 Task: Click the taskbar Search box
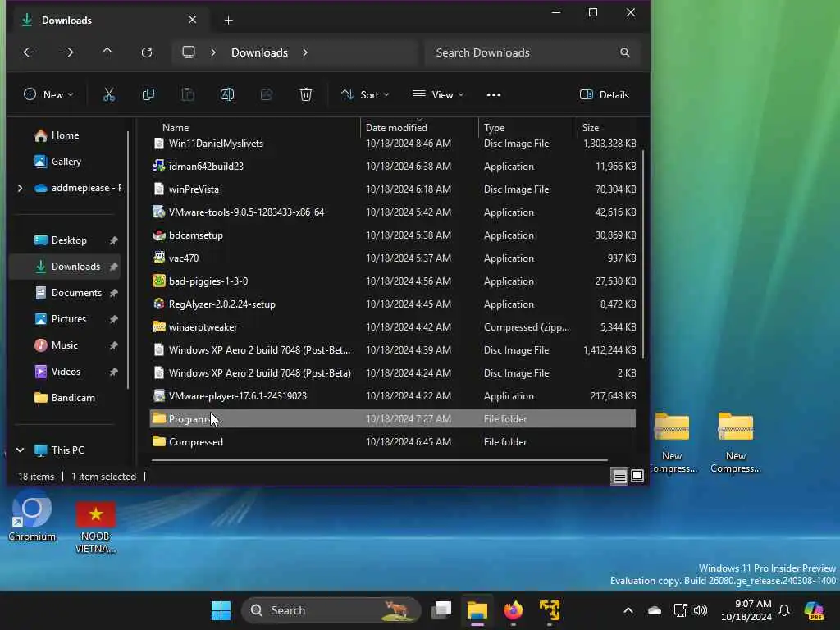(331, 610)
